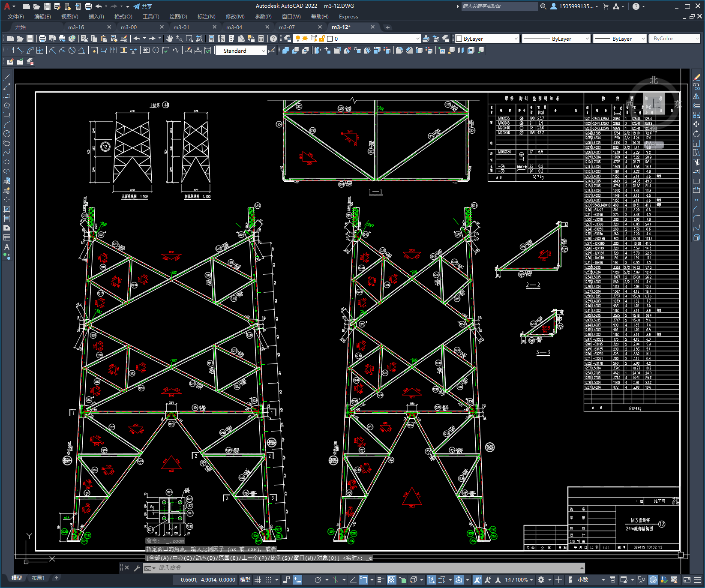Click the layer 0 white color square

click(x=330, y=39)
